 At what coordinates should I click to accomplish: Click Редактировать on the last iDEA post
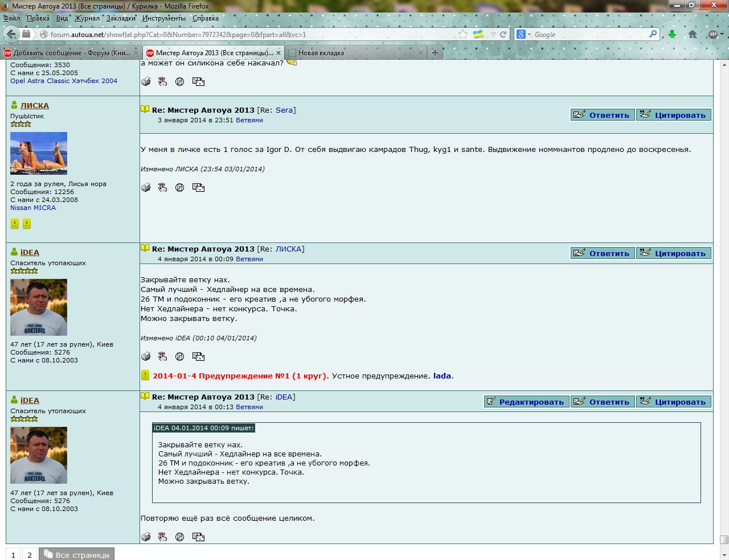click(x=526, y=402)
